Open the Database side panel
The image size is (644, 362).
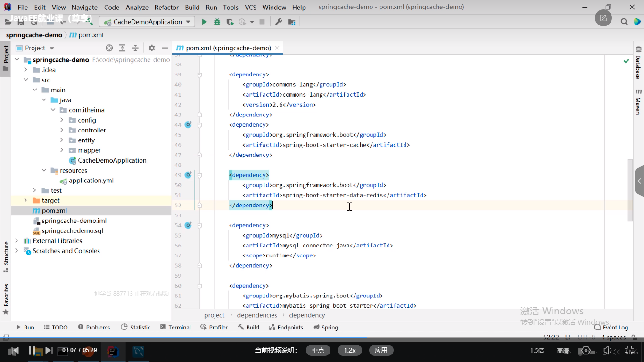pos(638,63)
